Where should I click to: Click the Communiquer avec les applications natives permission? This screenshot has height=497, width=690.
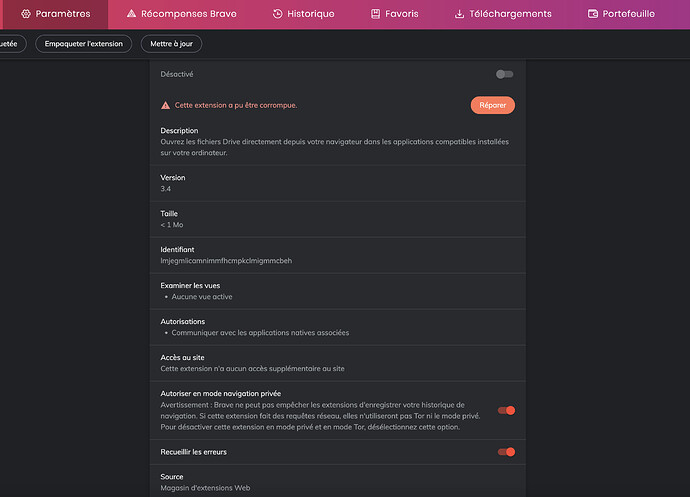(x=260, y=333)
